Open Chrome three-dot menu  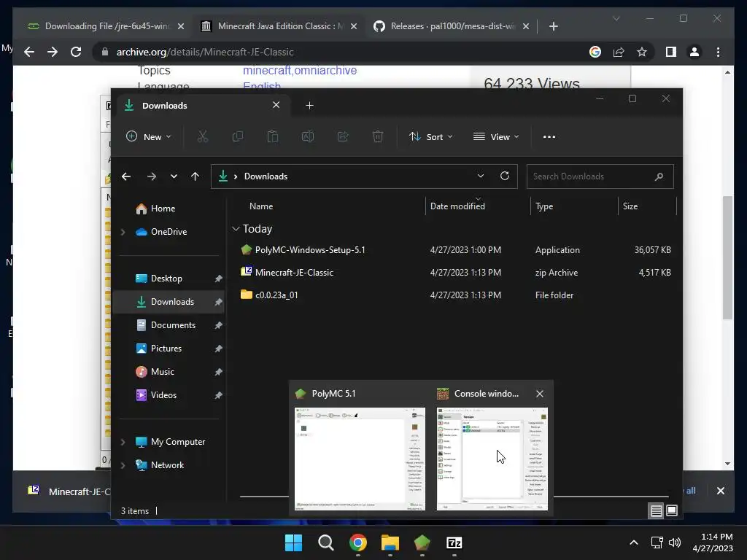point(718,52)
